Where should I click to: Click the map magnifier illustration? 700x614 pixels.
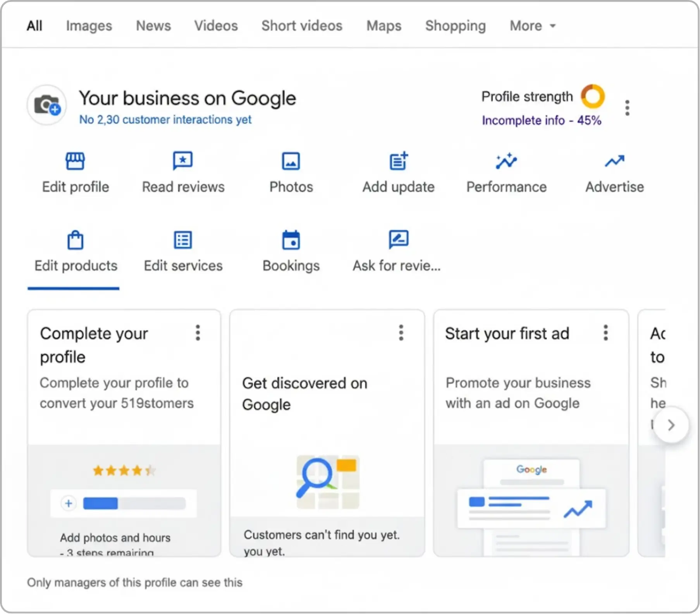(x=328, y=482)
